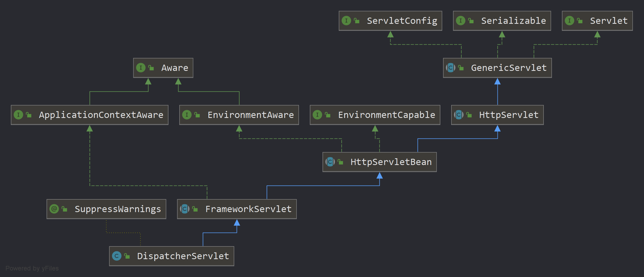Click the visibility lock icon beside Serializable

click(x=471, y=21)
